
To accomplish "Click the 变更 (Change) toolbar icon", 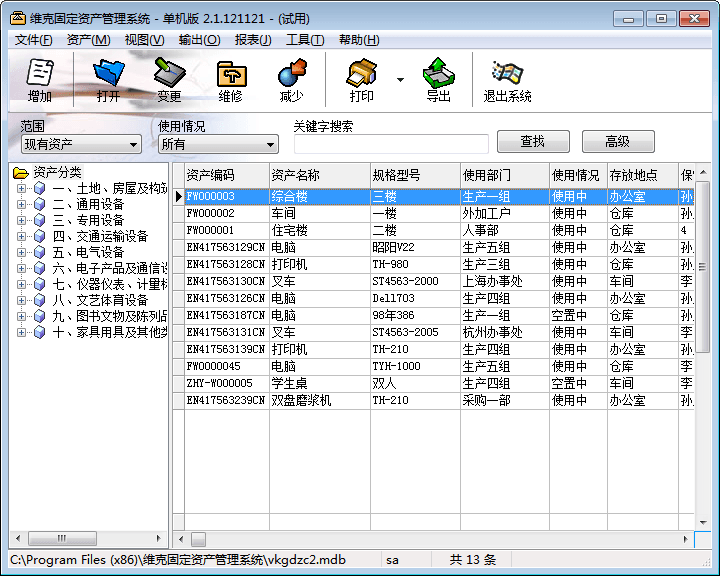I will [169, 80].
